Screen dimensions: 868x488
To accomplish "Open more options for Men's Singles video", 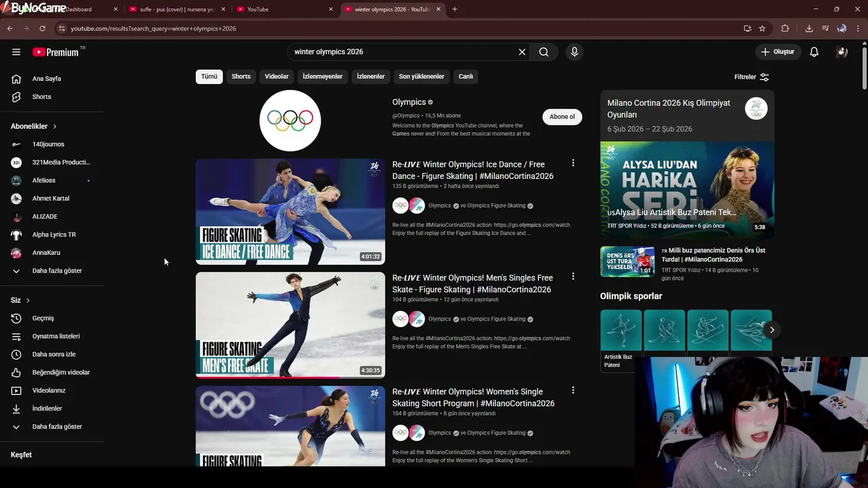I will [573, 276].
